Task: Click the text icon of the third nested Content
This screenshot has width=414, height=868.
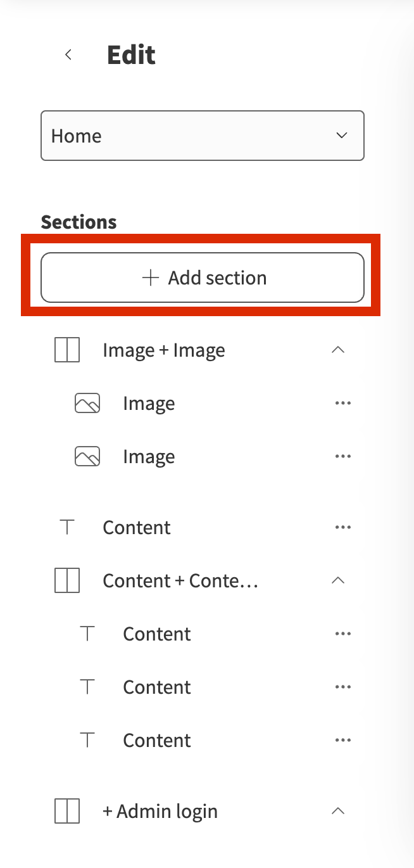Action: pos(87,740)
